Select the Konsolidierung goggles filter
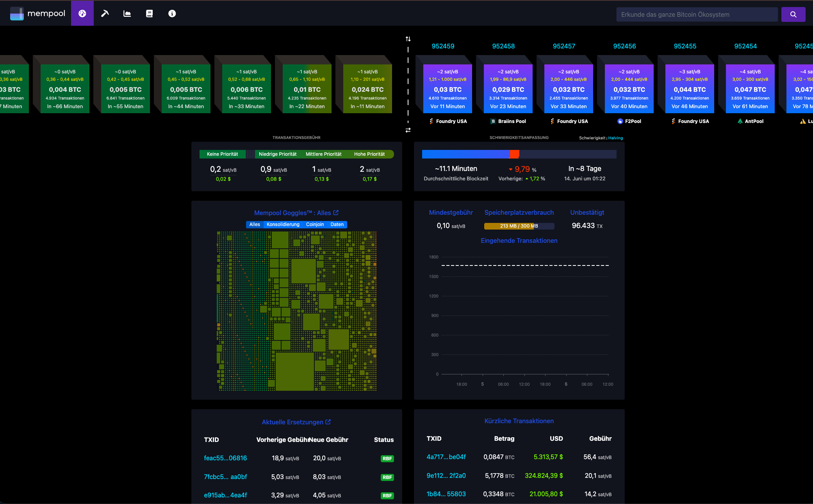The image size is (813, 504). [x=283, y=224]
